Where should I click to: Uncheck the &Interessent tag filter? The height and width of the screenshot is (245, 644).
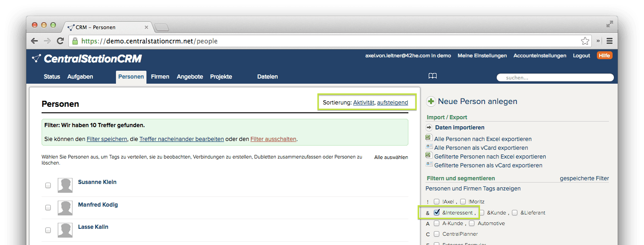(x=437, y=213)
